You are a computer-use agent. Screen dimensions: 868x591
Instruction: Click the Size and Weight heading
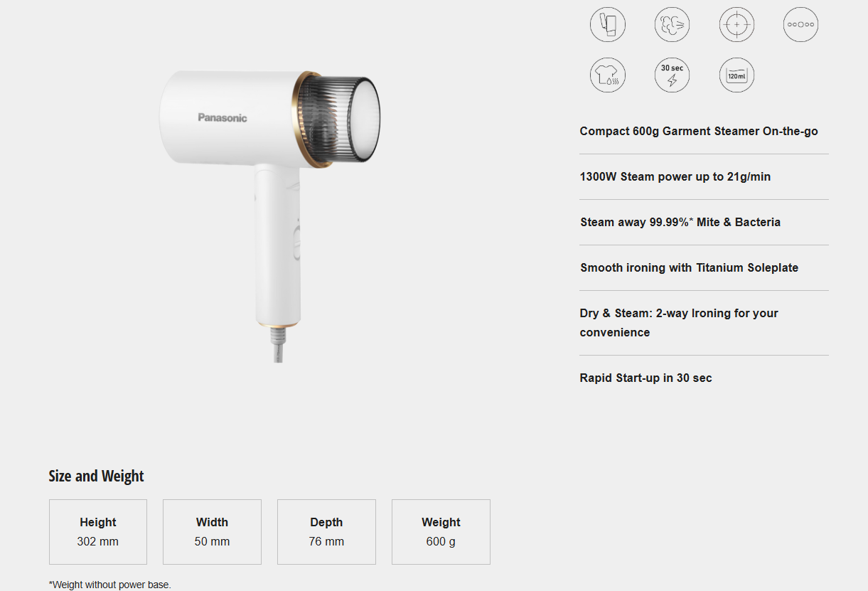[x=96, y=476]
